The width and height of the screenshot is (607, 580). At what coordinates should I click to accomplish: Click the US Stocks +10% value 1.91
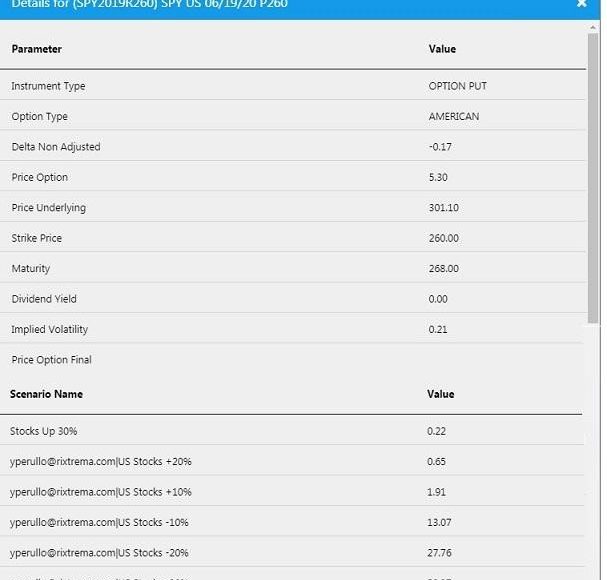point(436,492)
